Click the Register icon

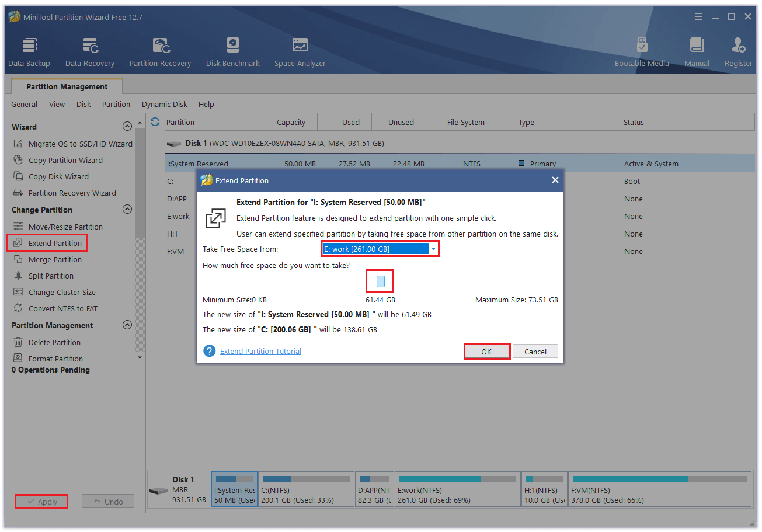click(739, 53)
